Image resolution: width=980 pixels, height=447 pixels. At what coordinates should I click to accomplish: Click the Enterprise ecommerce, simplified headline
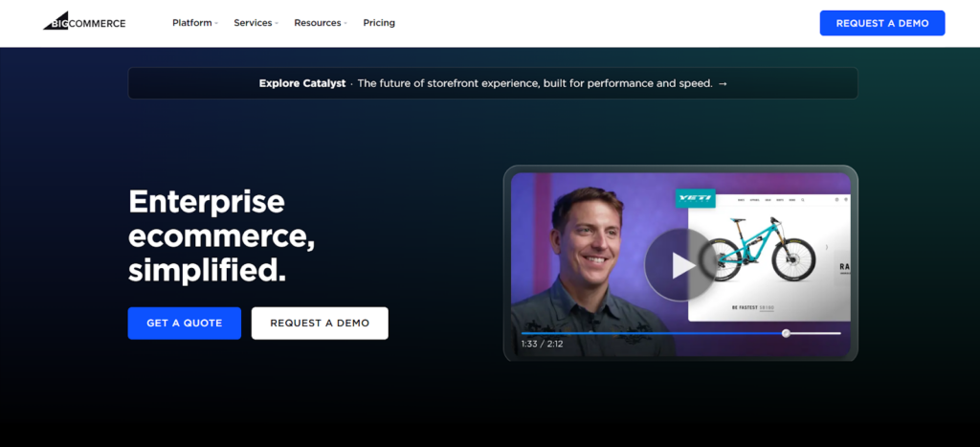pos(221,235)
